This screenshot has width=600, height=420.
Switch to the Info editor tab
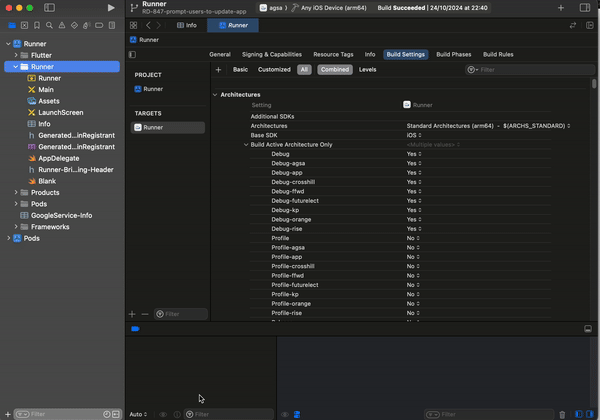(187, 25)
